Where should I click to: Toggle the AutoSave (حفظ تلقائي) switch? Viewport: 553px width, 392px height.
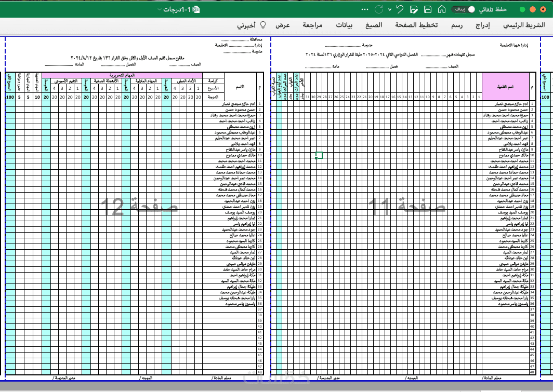pos(463,9)
